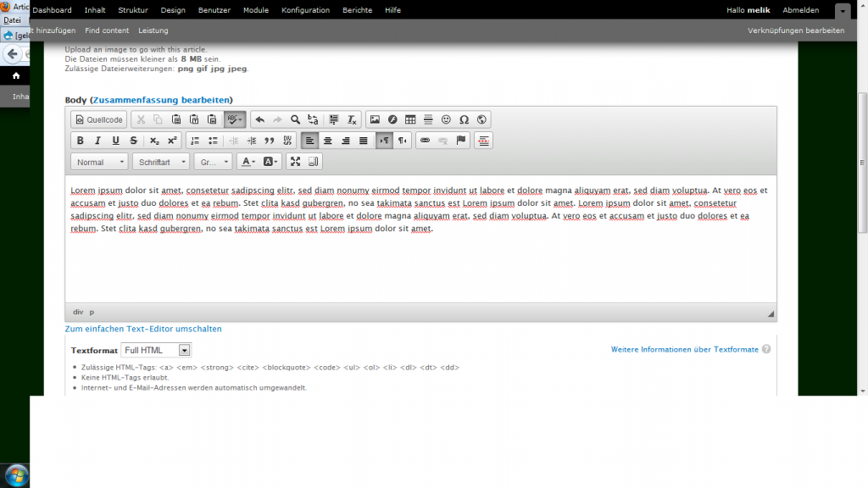Image resolution: width=868 pixels, height=488 pixels.
Task: Click Zum einfachen Text-Editor umschalten link
Action: pyautogui.click(x=143, y=329)
